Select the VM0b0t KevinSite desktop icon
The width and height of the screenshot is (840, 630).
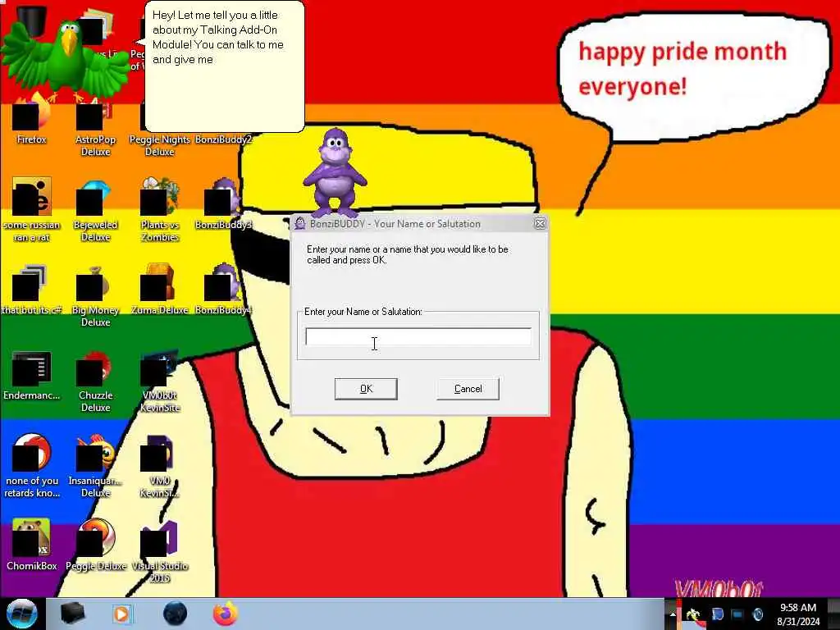tap(160, 381)
